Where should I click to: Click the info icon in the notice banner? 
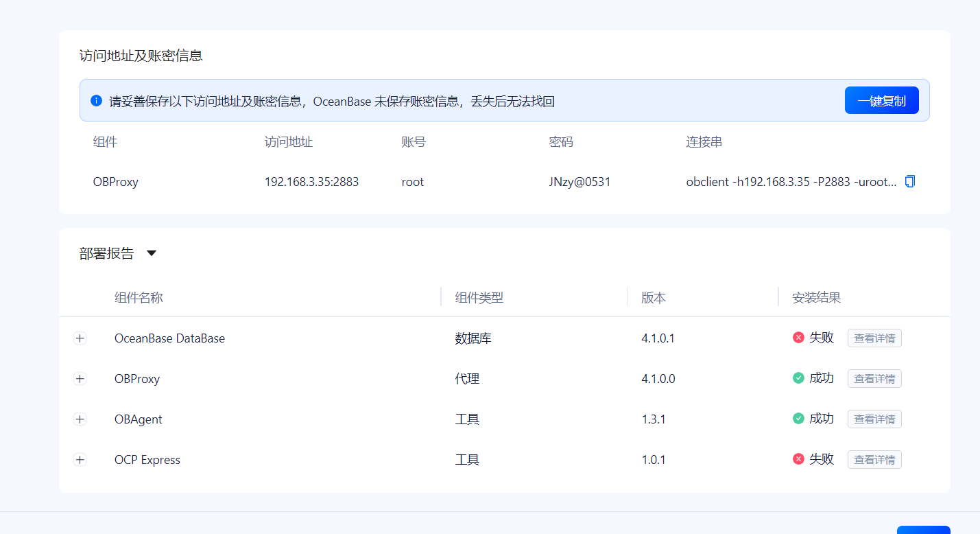tap(96, 101)
